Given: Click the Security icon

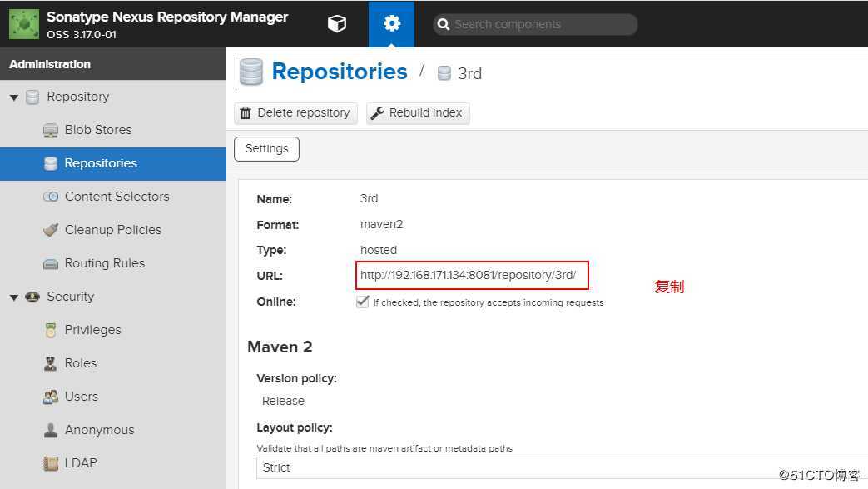Looking at the screenshot, I should click(x=32, y=297).
